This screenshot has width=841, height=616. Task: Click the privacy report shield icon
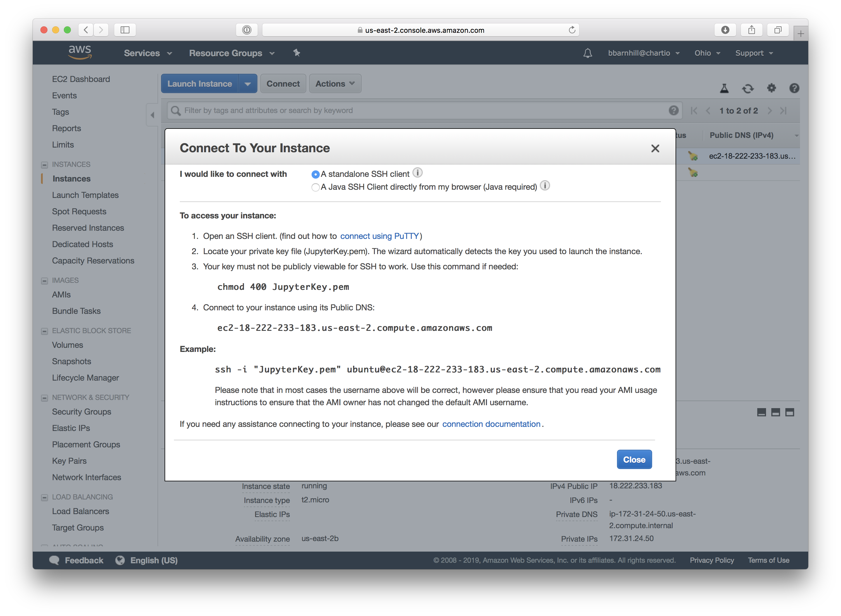[247, 30]
